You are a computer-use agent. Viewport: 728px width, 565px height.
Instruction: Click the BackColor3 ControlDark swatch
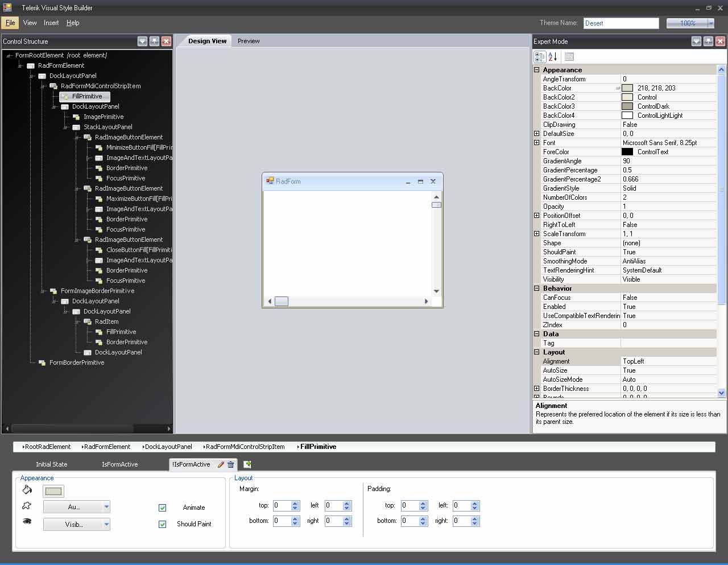click(x=627, y=106)
